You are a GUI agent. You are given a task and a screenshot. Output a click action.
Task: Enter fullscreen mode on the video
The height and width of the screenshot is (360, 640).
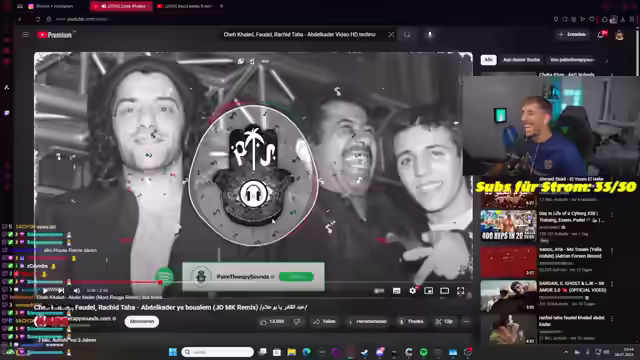(x=460, y=291)
